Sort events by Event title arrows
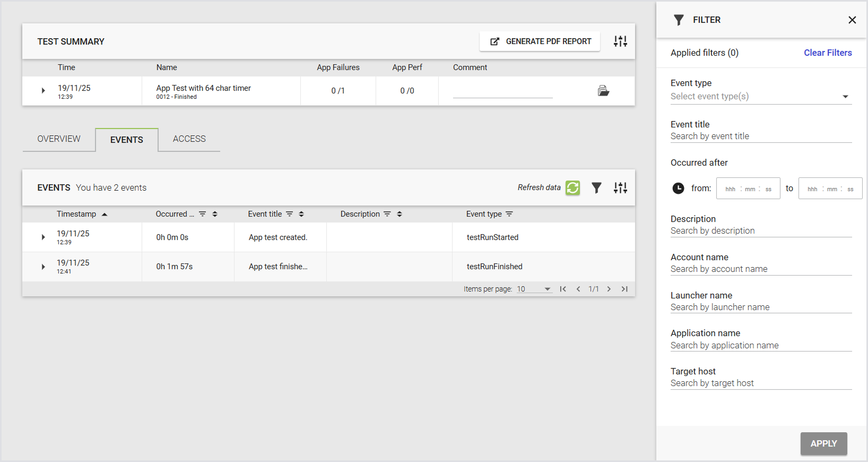Viewport: 868px width, 462px height. pyautogui.click(x=301, y=214)
